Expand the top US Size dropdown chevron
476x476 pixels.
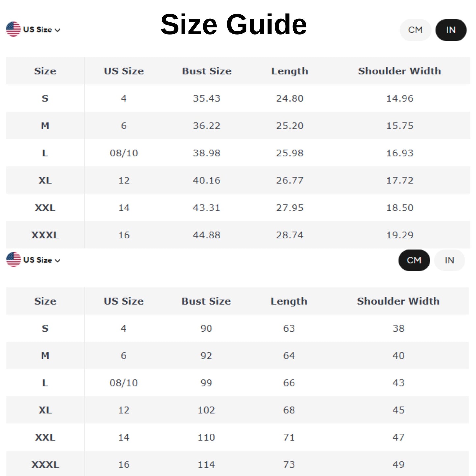pos(58,30)
